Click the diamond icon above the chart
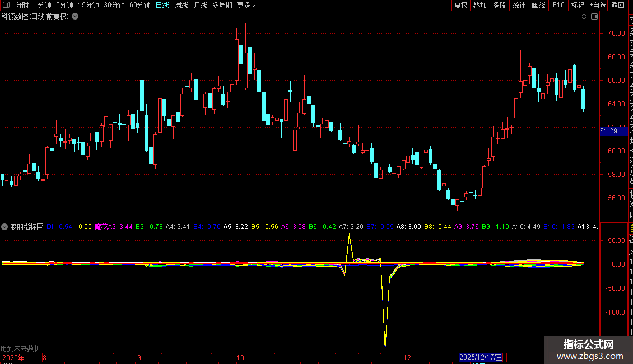633x364 pixels. [584, 17]
